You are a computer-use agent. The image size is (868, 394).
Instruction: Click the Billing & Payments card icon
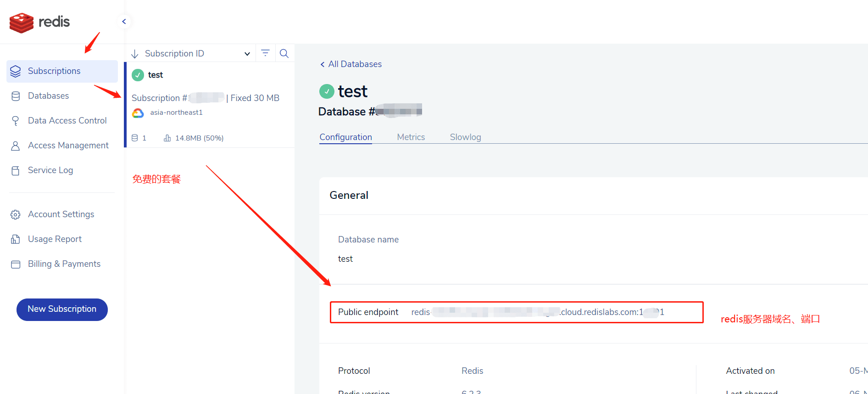click(x=16, y=264)
